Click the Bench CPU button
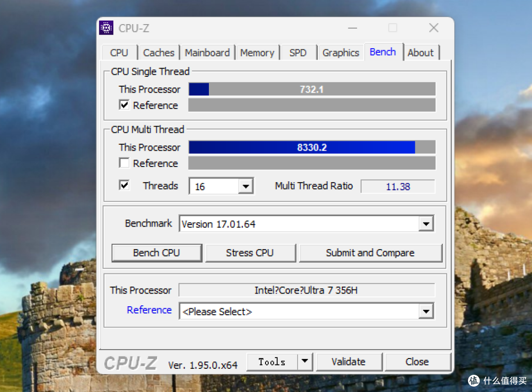532x392 pixels. [157, 253]
